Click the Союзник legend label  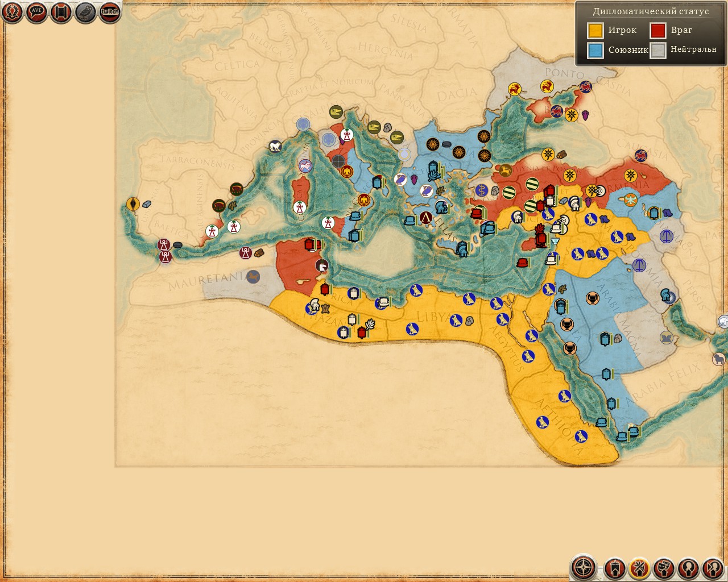[x=628, y=50]
